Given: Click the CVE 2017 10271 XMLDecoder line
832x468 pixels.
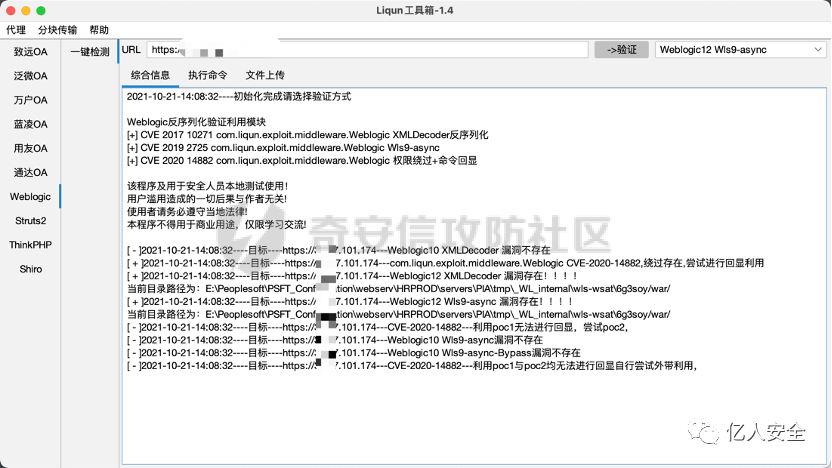Looking at the screenshot, I should click(x=307, y=135).
